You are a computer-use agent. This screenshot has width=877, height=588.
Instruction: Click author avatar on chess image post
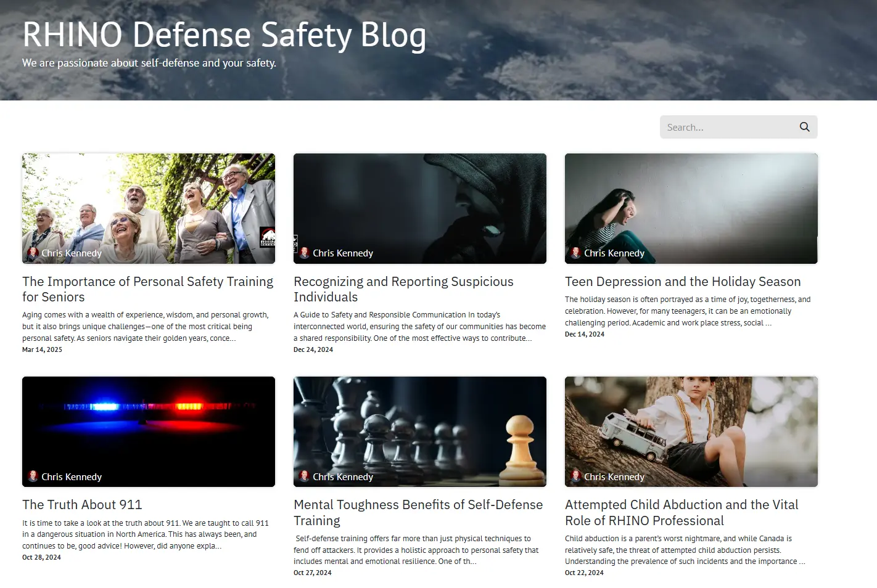[x=304, y=476]
